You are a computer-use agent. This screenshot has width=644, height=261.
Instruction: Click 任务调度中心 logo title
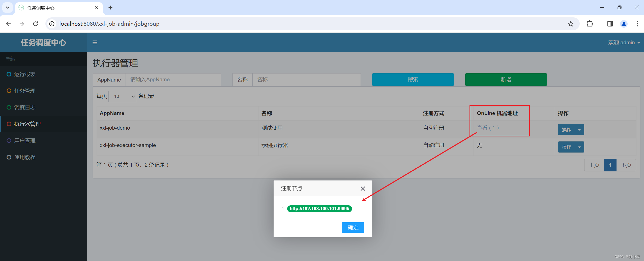click(43, 42)
